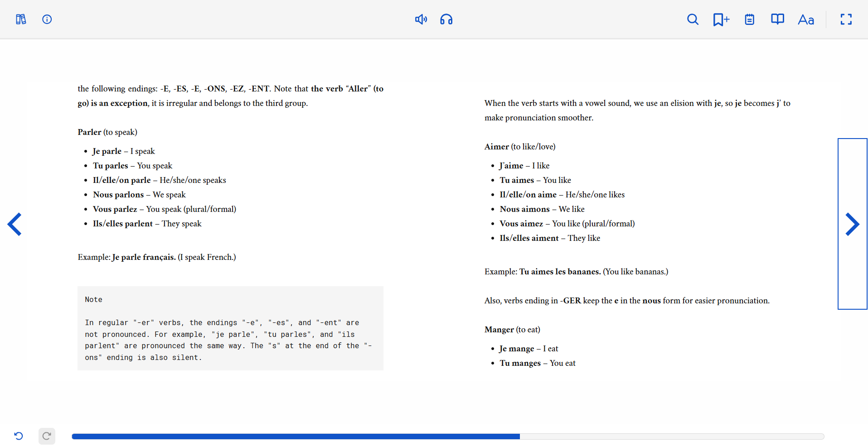Image resolution: width=868 pixels, height=446 pixels.
Task: Click 'Vous aimez' list entry
Action: point(567,224)
